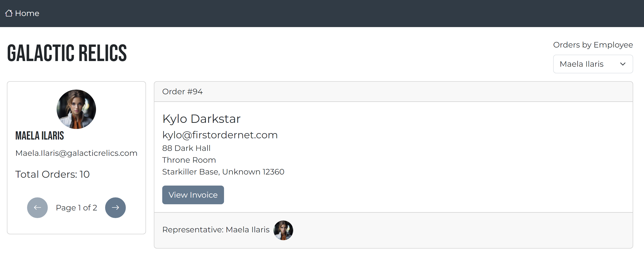Click the Total Orders: 10 text
This screenshot has width=644, height=253.
coord(52,174)
